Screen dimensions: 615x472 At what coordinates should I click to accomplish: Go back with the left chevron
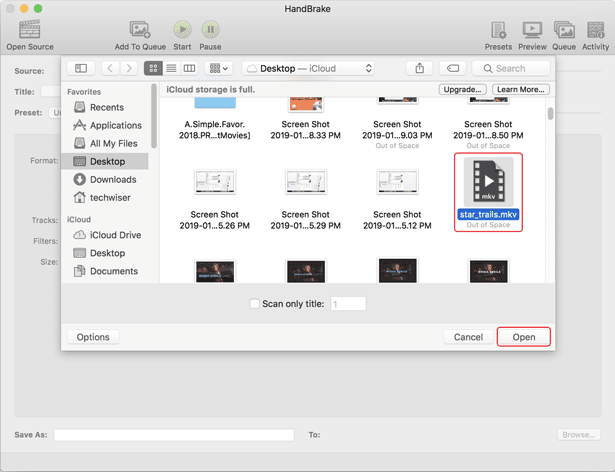point(110,68)
